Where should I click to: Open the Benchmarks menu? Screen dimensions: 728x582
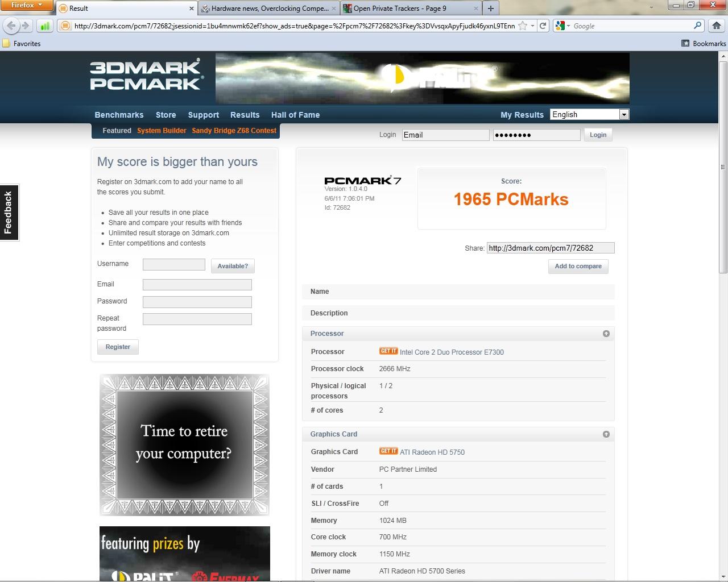pyautogui.click(x=119, y=115)
